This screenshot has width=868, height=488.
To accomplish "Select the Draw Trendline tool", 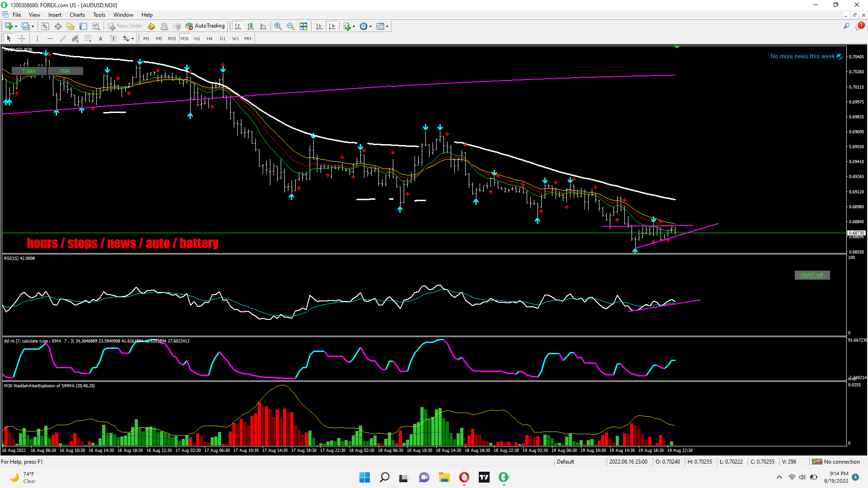I will 63,38.
